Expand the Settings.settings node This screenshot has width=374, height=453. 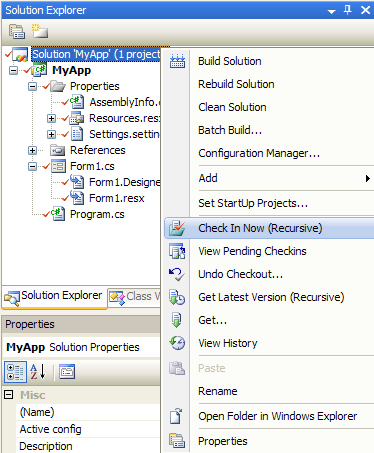51,134
